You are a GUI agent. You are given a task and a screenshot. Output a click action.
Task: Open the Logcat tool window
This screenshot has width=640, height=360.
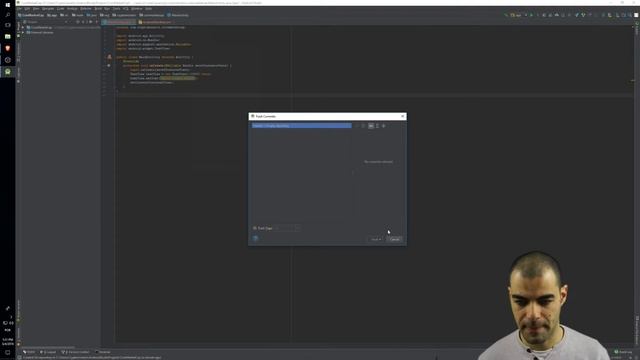pos(48,352)
